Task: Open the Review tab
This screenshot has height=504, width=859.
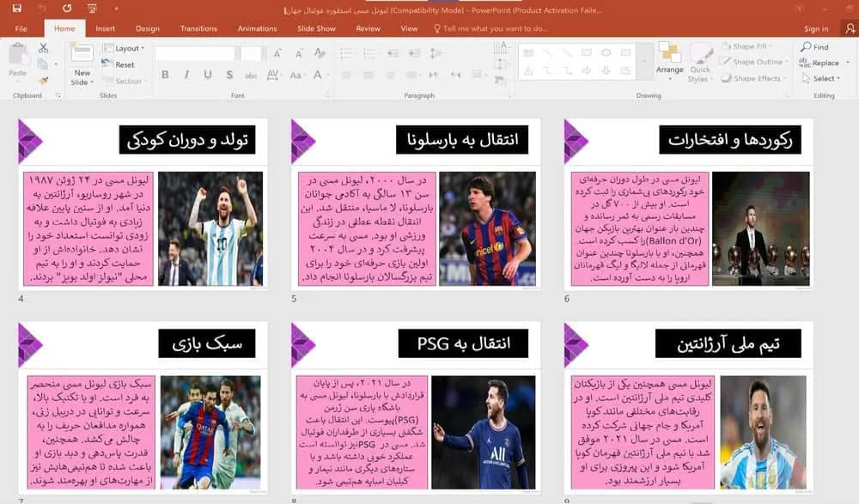Action: [368, 28]
